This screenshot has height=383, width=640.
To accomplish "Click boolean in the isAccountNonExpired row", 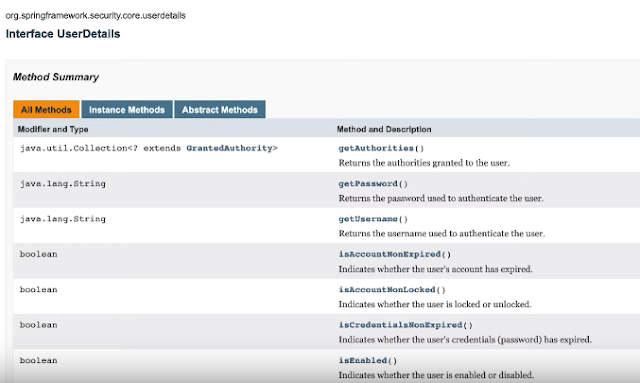I will point(39,254).
